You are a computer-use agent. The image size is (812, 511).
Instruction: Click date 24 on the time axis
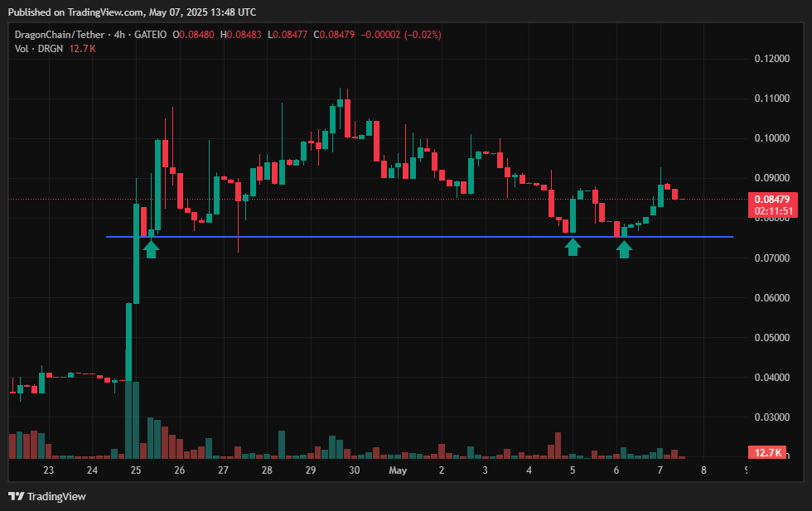92,470
